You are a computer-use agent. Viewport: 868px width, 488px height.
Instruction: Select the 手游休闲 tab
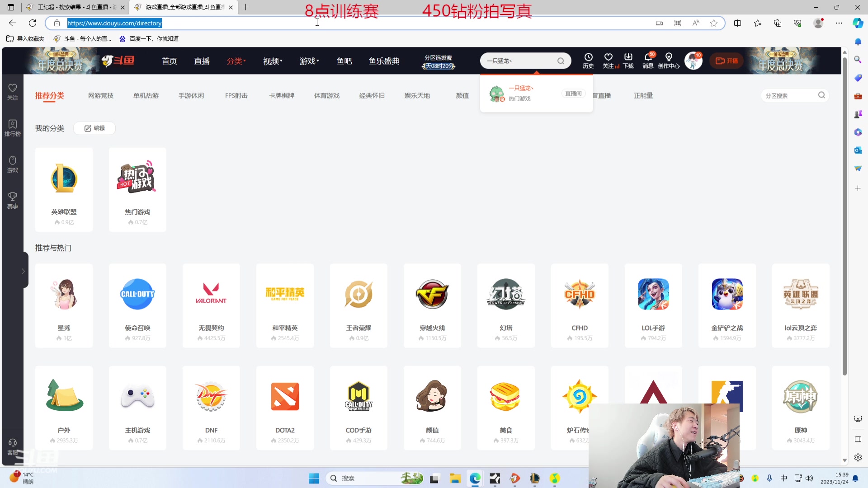click(x=191, y=95)
